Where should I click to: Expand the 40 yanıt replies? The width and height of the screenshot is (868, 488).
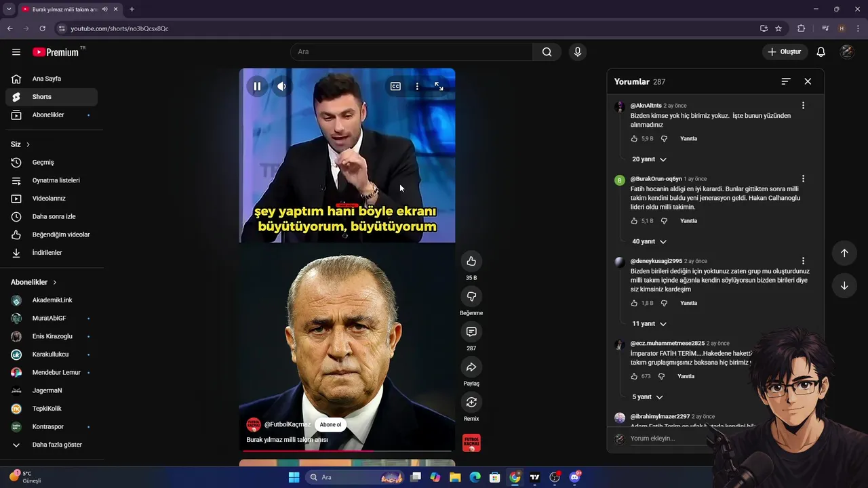(649, 241)
